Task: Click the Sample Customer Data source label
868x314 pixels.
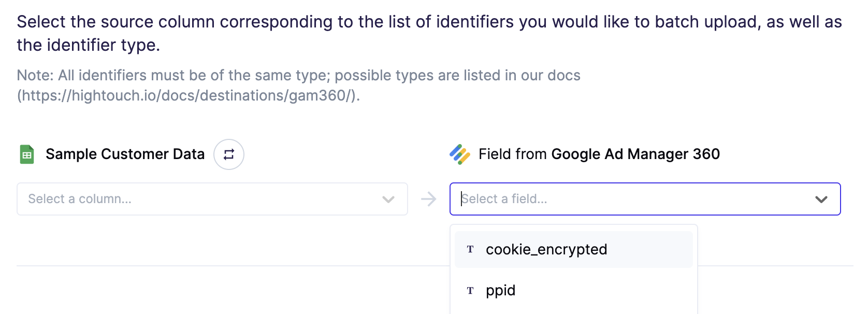Action: click(x=125, y=154)
